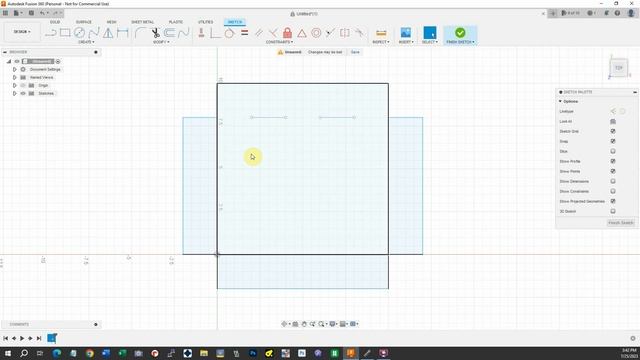Switch to the Surface tab
This screenshot has height=360, width=640.
point(84,22)
